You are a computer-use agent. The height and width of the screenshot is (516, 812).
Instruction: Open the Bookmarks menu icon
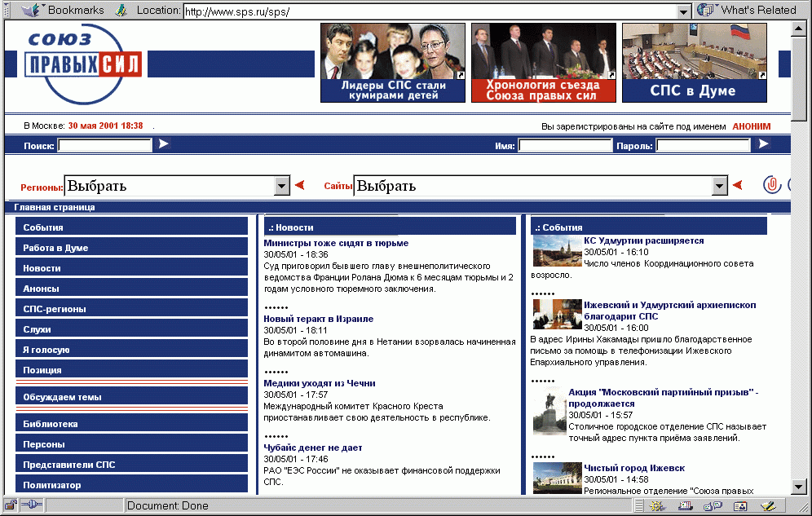point(30,10)
